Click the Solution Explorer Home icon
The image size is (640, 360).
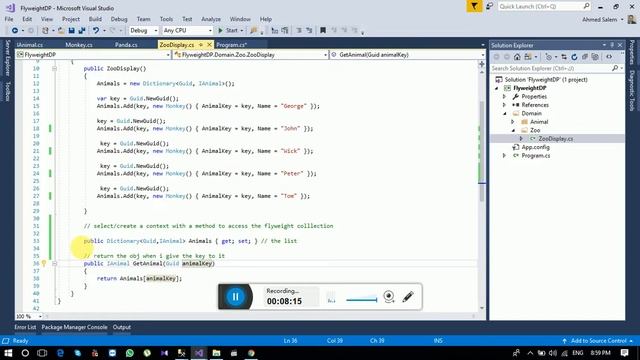tap(517, 57)
